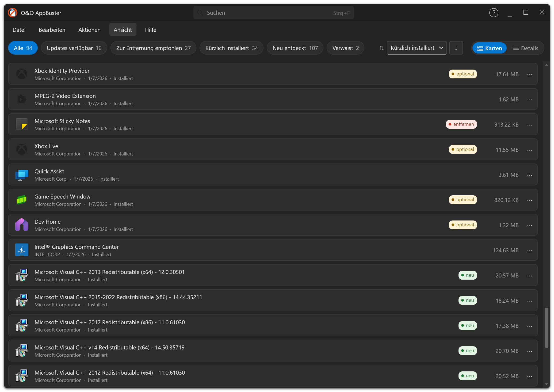This screenshot has width=554, height=392.
Task: Click the MPEG-2 Video Extension puzzle icon
Action: 22,99
